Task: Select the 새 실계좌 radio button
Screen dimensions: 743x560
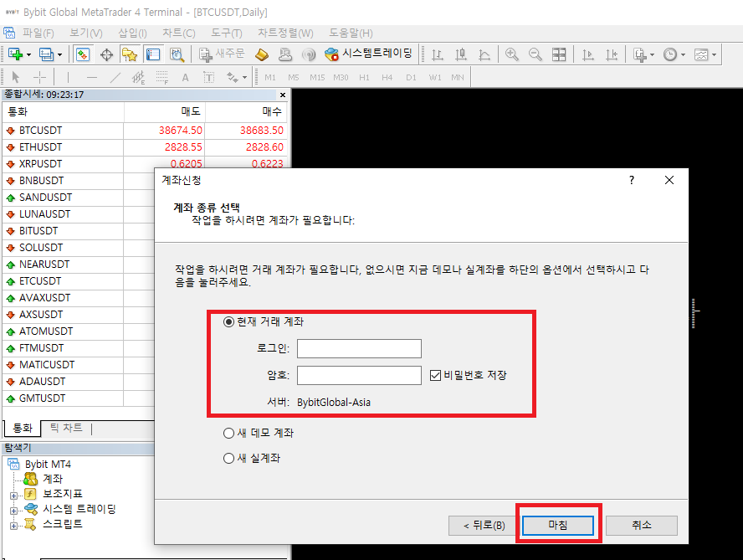Action: click(229, 458)
